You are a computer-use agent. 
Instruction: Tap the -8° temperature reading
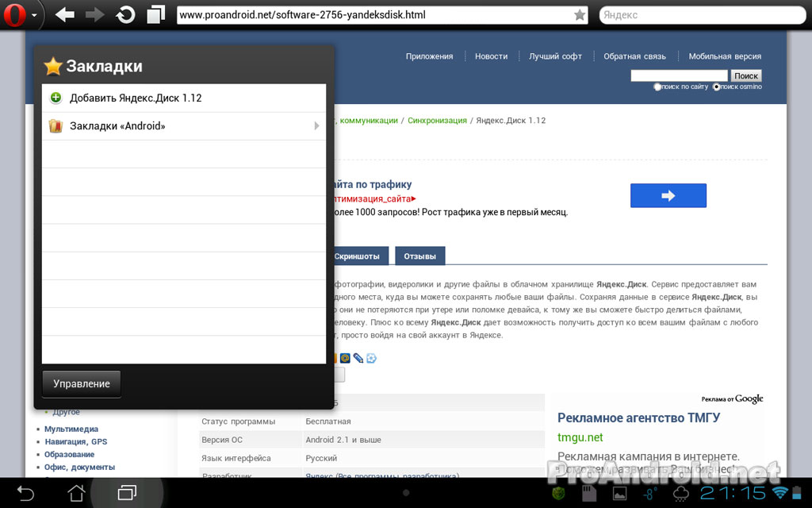point(649,494)
